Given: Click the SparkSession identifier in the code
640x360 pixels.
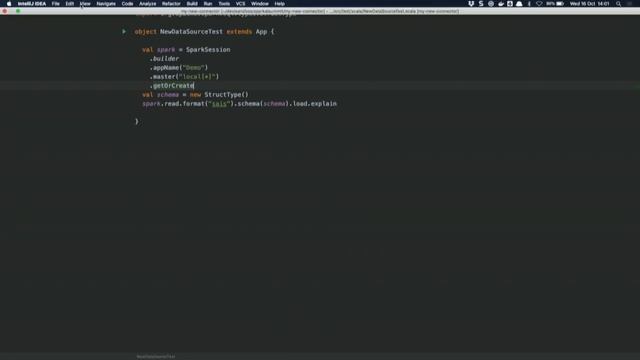Looking at the screenshot, I should coord(208,50).
